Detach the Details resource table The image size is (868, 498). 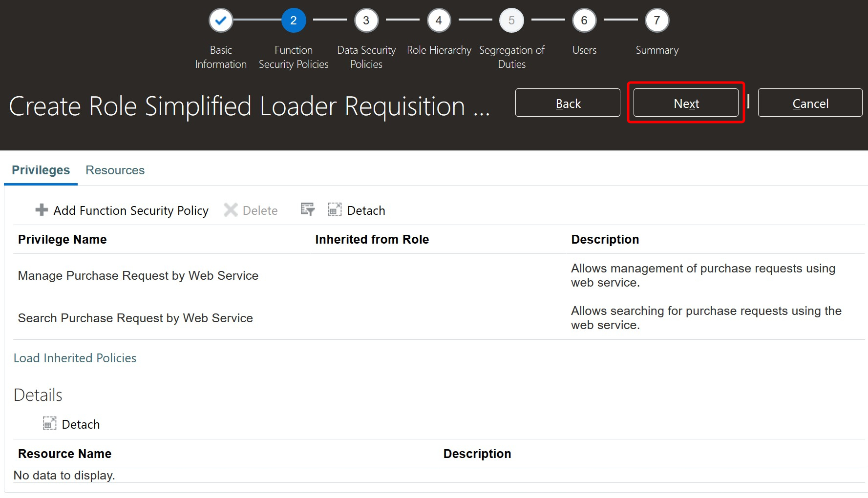71,424
